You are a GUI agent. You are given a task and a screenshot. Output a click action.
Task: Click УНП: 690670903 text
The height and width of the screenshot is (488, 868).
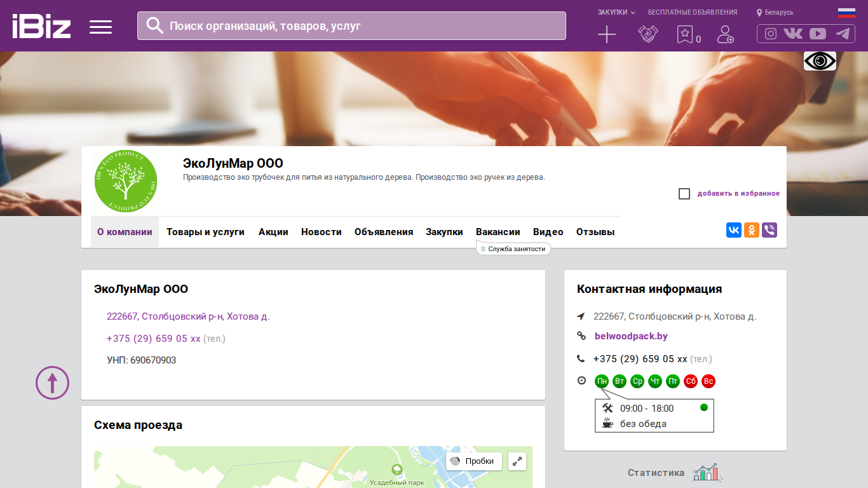[142, 360]
